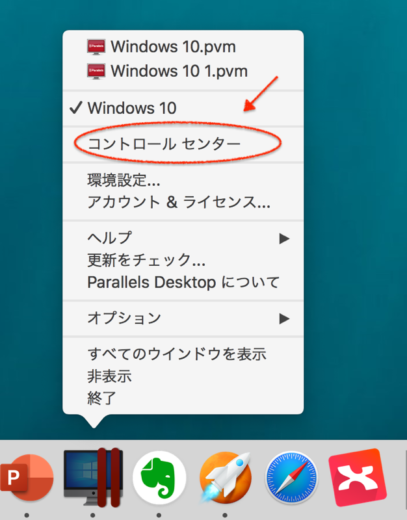
Task: Select すべてのウインドウを表示
Action: point(183,354)
